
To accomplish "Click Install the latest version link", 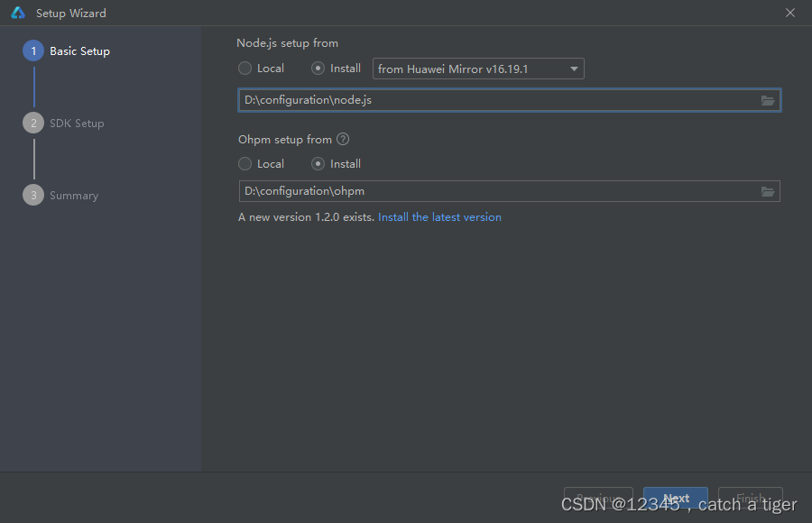I will pyautogui.click(x=439, y=217).
